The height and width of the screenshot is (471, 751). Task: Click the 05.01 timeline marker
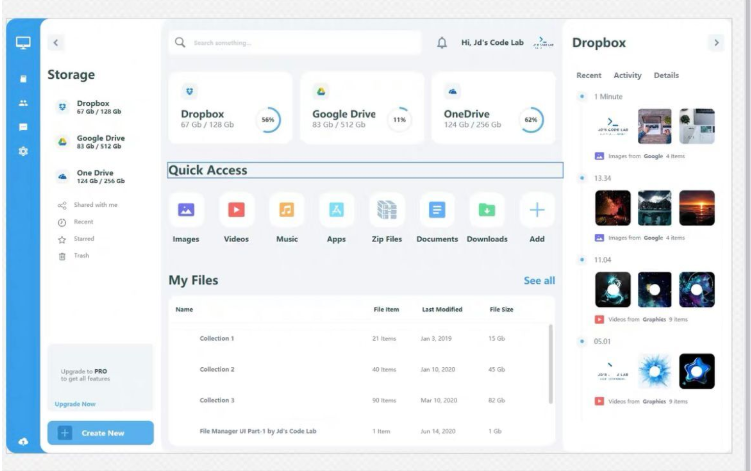pos(582,341)
